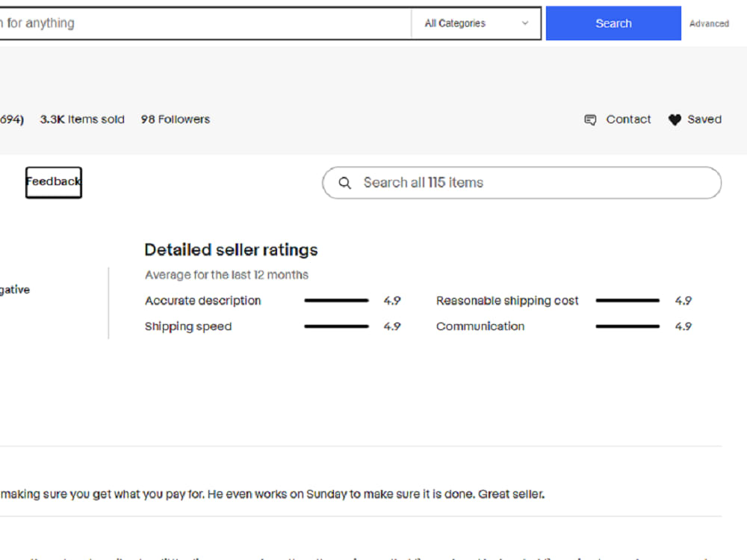Image resolution: width=747 pixels, height=560 pixels.
Task: Click the 'Detailed seller ratings' heading
Action: pos(231,250)
